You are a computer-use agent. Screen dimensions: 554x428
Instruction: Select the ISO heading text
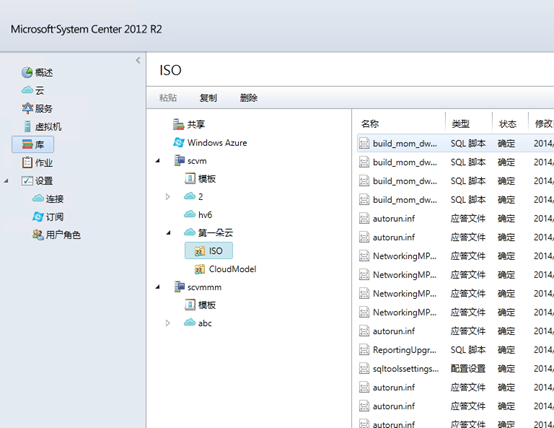click(170, 70)
